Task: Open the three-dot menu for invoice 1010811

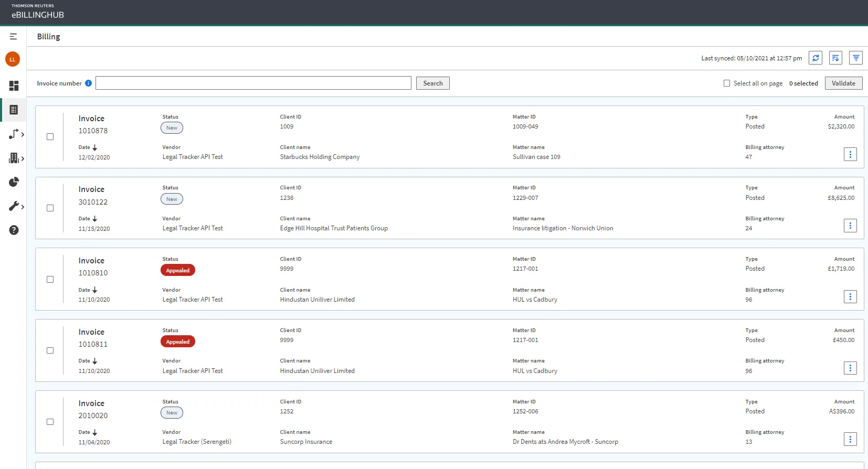Action: pos(850,368)
